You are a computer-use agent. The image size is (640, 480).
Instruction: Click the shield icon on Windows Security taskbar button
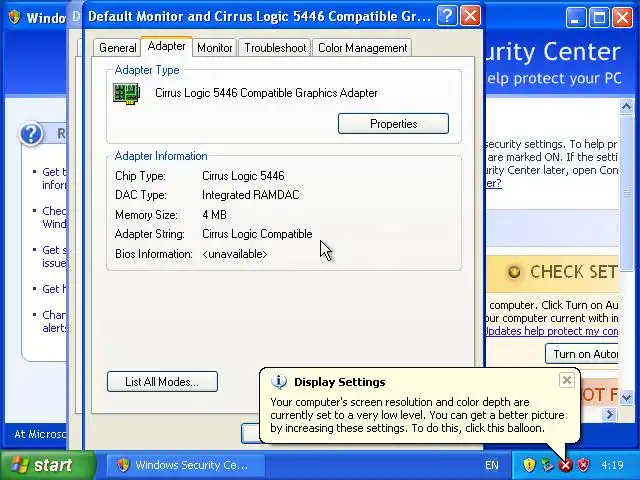tap(123, 465)
